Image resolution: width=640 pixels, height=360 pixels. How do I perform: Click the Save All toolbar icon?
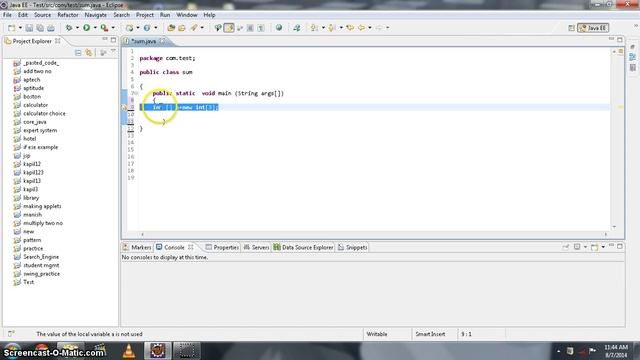click(x=40, y=28)
